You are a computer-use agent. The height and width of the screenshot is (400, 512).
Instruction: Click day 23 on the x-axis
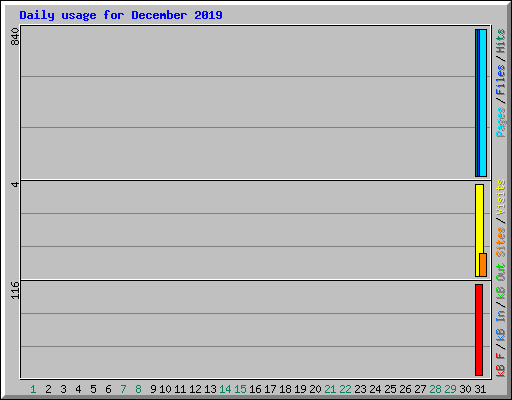(360, 389)
